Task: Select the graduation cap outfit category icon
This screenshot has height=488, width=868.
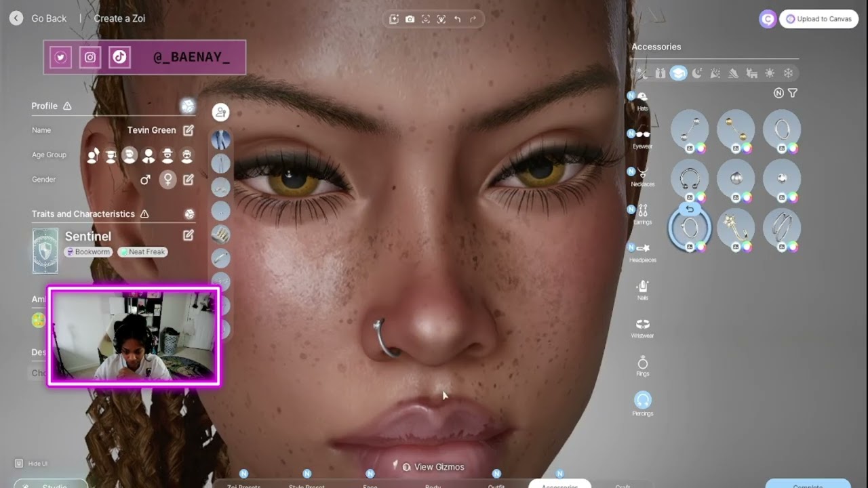Action: pyautogui.click(x=679, y=73)
